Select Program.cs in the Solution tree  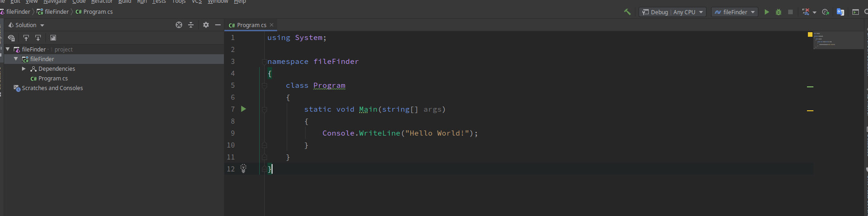[53, 79]
